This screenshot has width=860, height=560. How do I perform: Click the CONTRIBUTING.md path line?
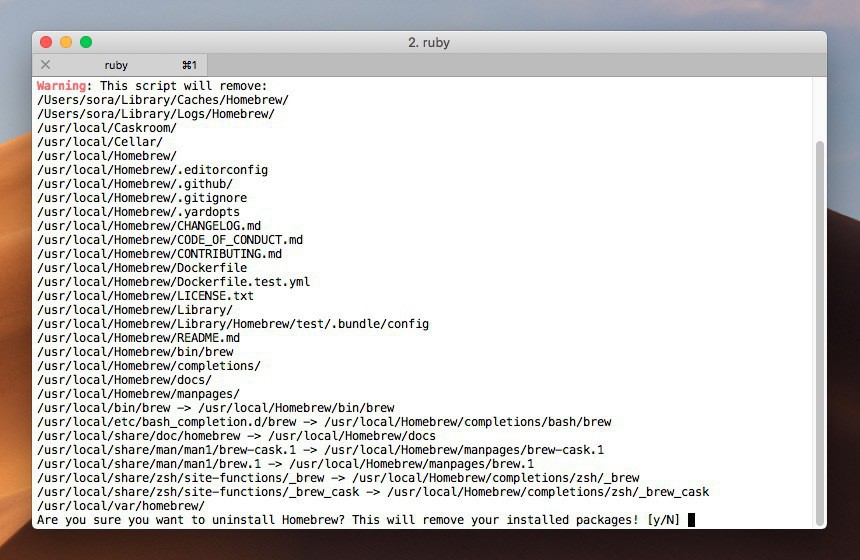(x=160, y=254)
